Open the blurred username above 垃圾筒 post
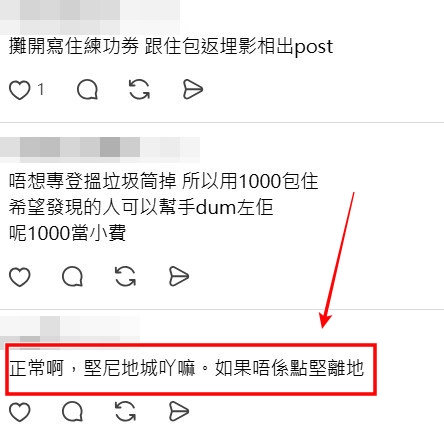This screenshot has width=444, height=443. (x=100, y=149)
